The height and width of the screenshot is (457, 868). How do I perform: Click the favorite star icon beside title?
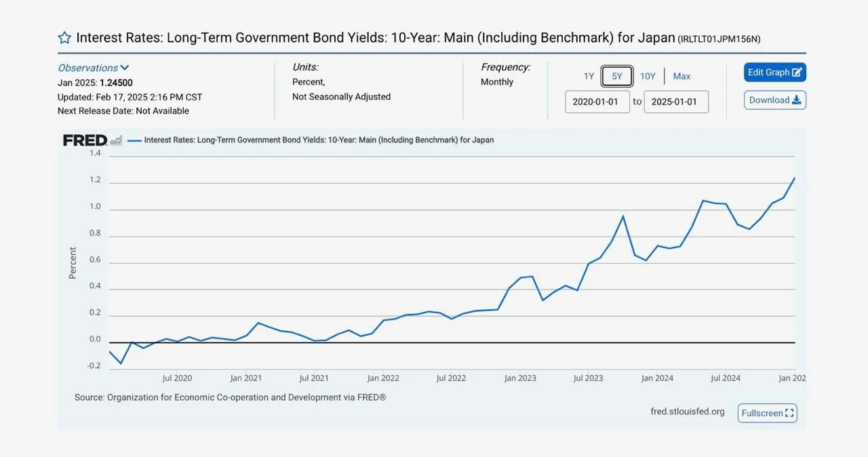pyautogui.click(x=64, y=37)
